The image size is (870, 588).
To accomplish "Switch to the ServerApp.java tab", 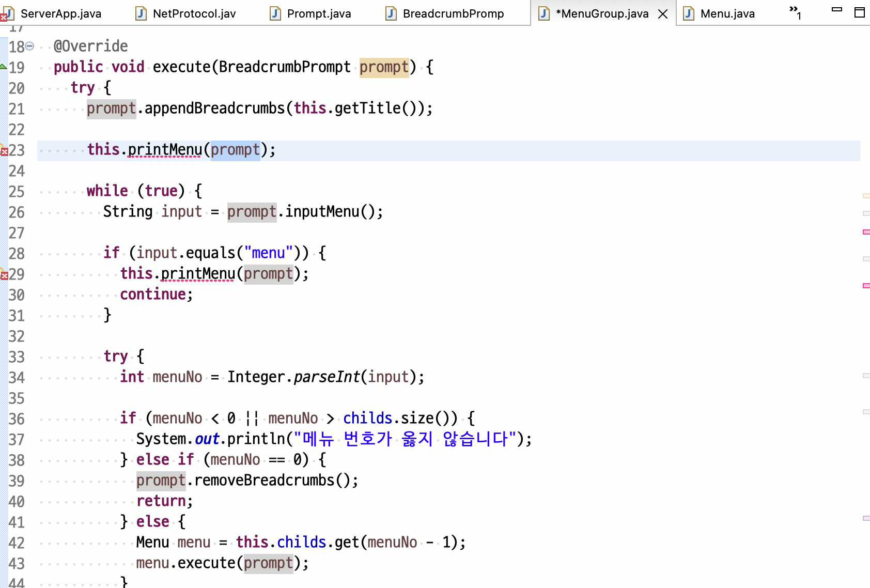I will tap(61, 13).
